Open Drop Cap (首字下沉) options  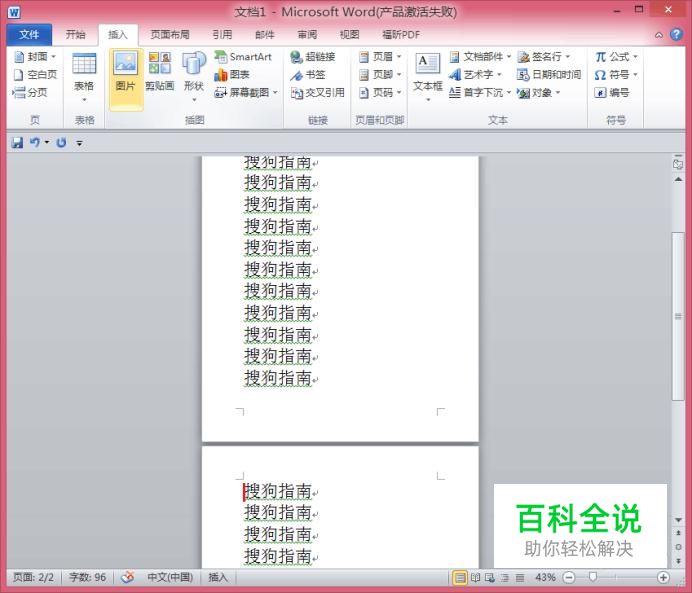[x=480, y=92]
